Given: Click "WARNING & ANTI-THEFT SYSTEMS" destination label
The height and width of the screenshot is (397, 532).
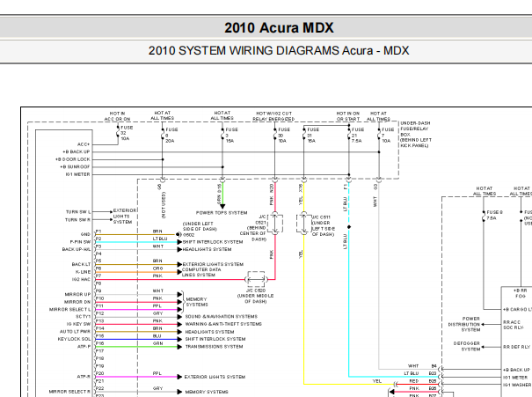Looking at the screenshot, I should [x=223, y=324].
